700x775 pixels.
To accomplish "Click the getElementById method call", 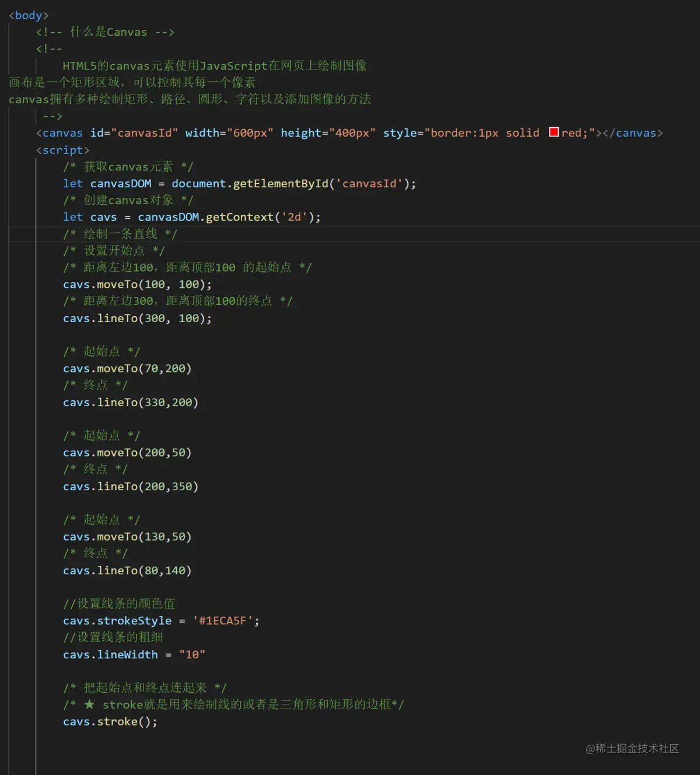I will pos(281,184).
